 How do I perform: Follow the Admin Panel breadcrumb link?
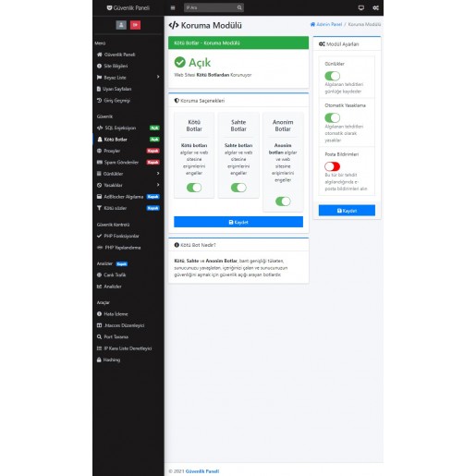(326, 24)
